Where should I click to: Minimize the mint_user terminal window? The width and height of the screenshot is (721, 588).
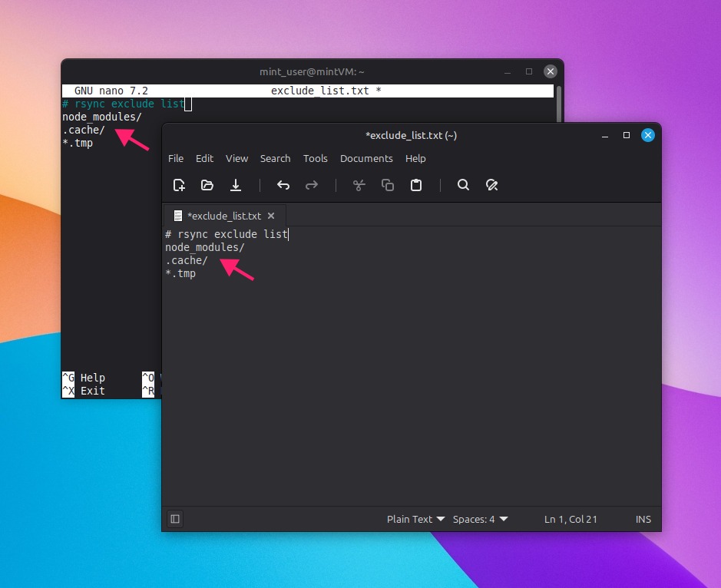508,71
